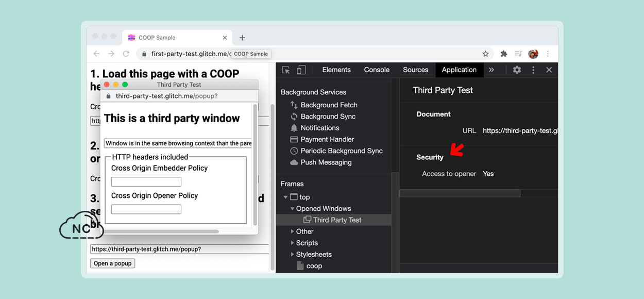Toggle the device toolbar icon in DevTools

301,70
